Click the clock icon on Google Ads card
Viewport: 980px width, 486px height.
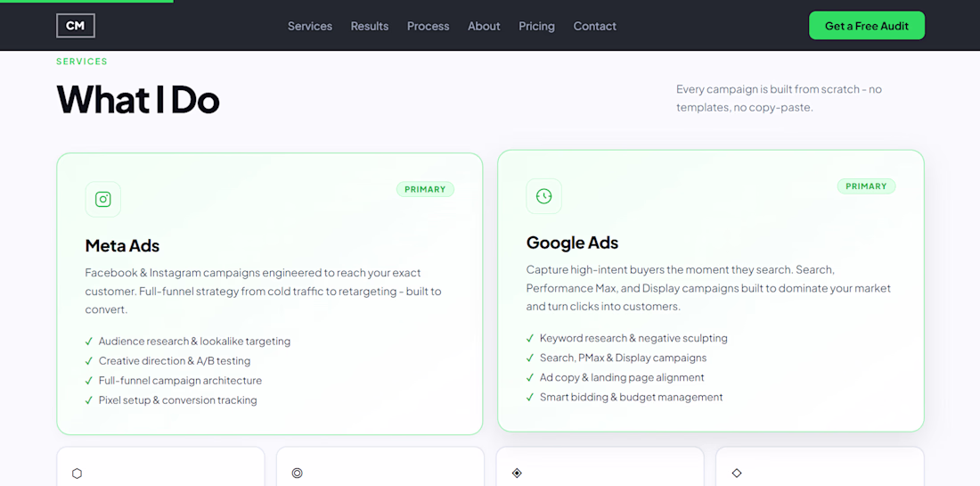pos(543,196)
